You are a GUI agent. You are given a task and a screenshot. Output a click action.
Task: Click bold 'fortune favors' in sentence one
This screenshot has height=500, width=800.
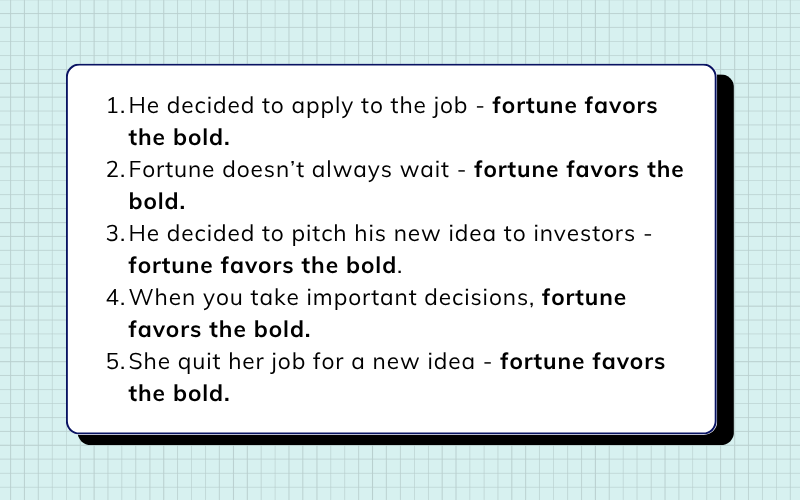(x=575, y=106)
